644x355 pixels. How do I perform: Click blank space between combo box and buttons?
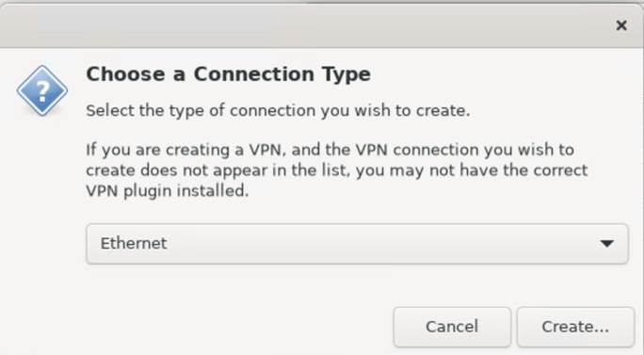click(x=357, y=285)
